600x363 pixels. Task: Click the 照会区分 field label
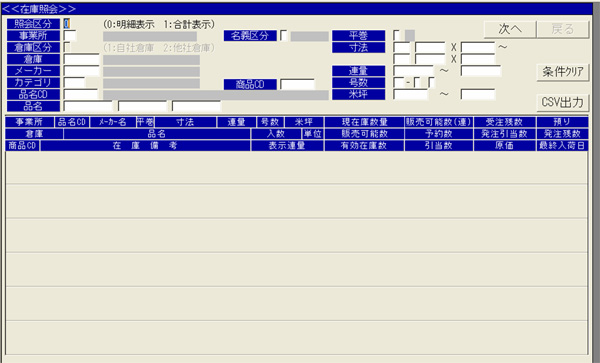coord(33,24)
